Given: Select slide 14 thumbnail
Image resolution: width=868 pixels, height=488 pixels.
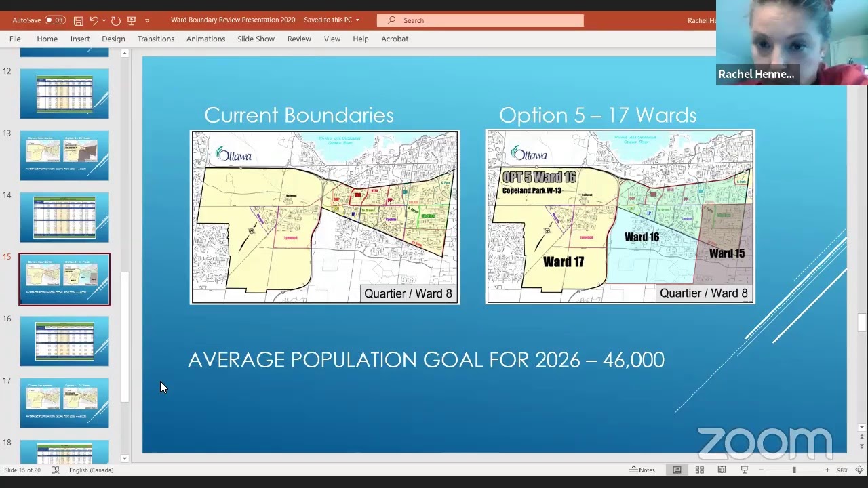Looking at the screenshot, I should point(64,218).
